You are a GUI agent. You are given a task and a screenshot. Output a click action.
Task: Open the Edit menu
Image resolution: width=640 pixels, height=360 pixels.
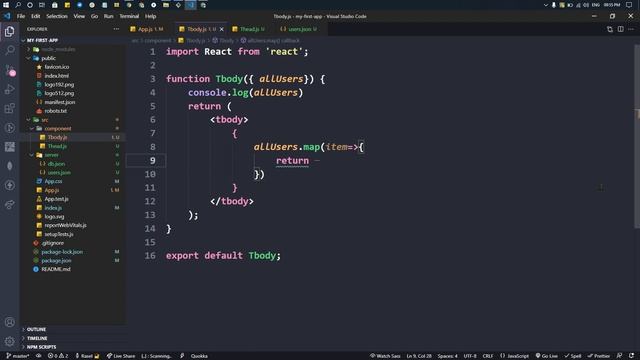[36, 16]
